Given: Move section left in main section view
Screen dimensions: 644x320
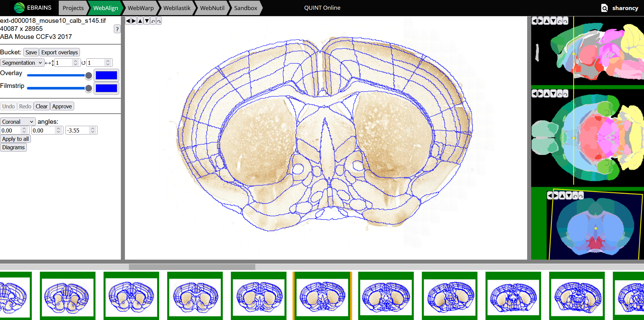Looking at the screenshot, I should [128, 21].
